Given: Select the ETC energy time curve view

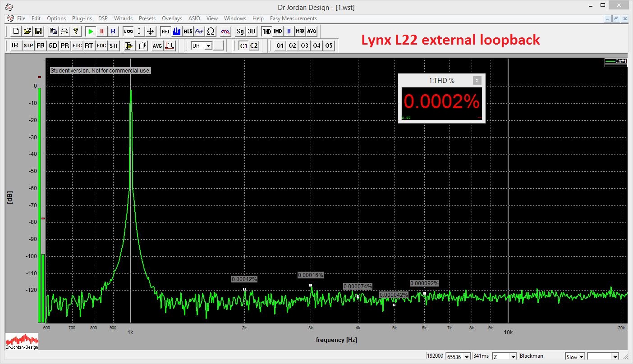Looking at the screenshot, I should pyautogui.click(x=77, y=45).
